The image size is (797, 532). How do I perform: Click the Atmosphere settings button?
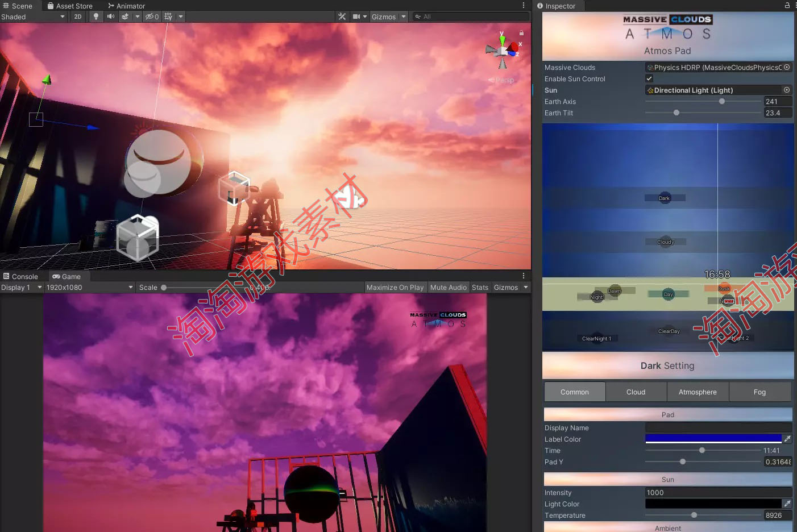click(697, 392)
